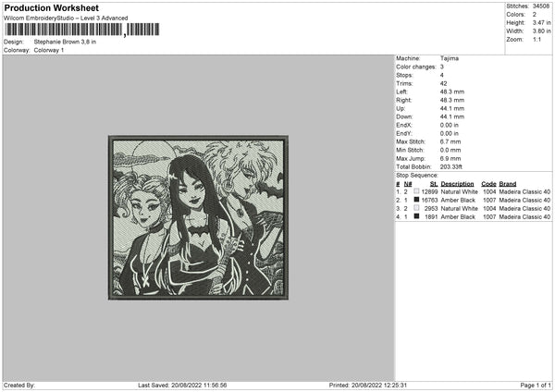Click the Code column header
The width and height of the screenshot is (555, 392).
pos(488,184)
